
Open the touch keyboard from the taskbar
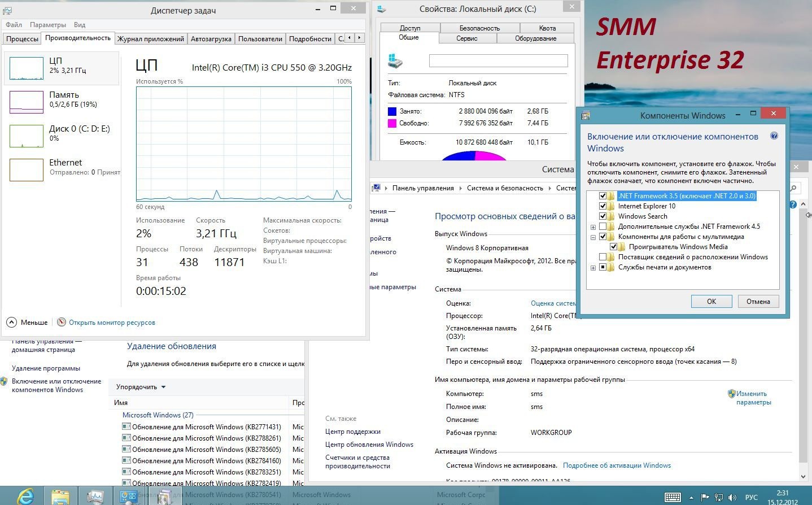[673, 497]
